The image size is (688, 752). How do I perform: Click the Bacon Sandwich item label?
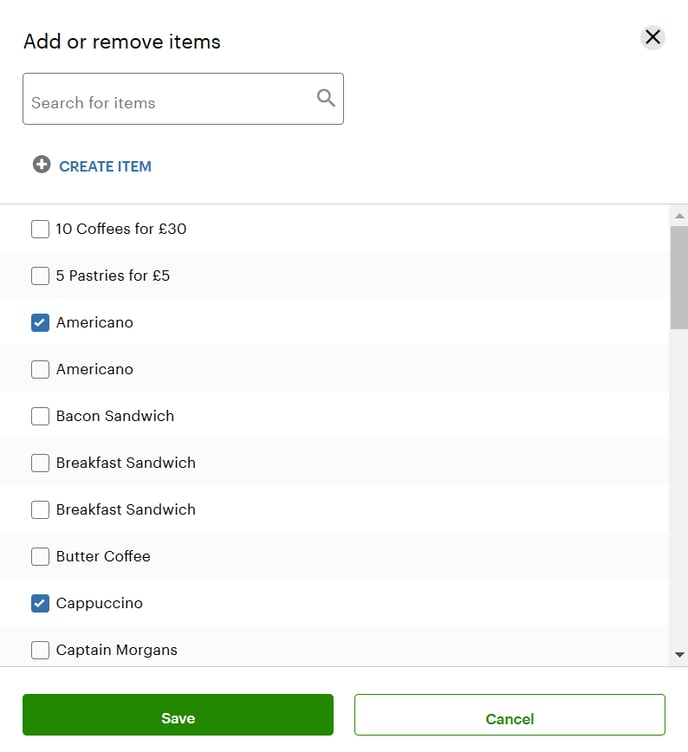pyautogui.click(x=115, y=416)
